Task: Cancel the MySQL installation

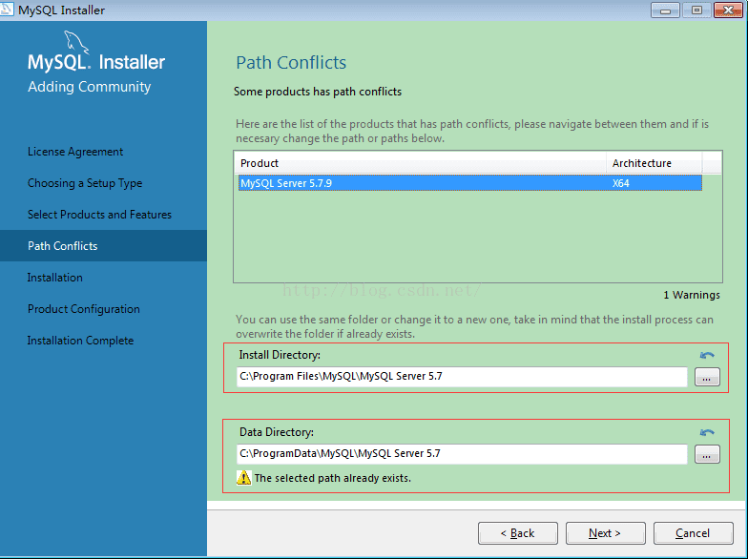Action: pyautogui.click(x=693, y=533)
